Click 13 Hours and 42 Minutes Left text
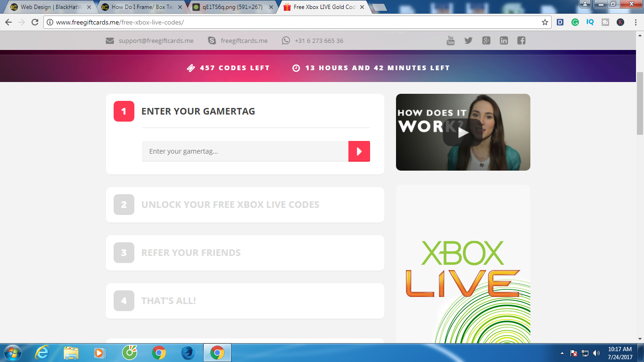Viewport: 644px width, 362px height. (377, 68)
